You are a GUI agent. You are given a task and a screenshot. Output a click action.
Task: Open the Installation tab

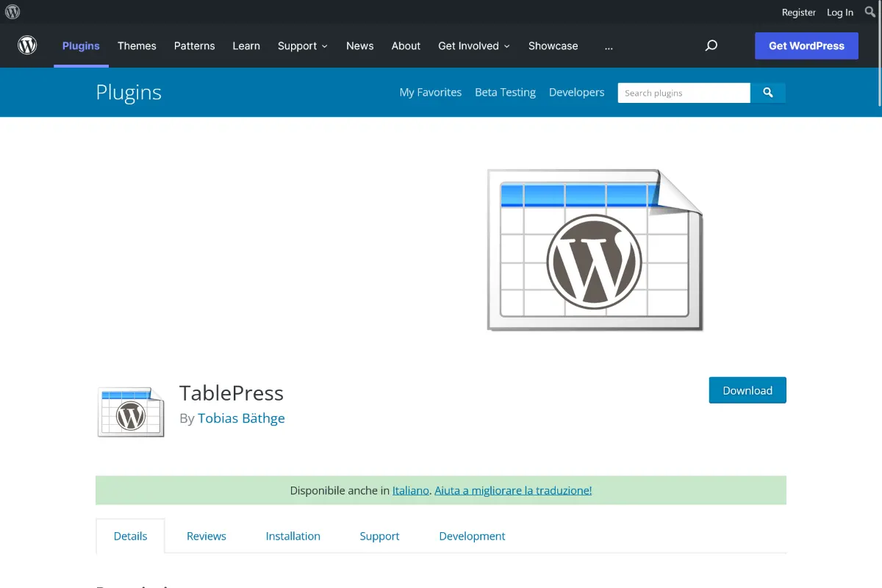point(293,536)
